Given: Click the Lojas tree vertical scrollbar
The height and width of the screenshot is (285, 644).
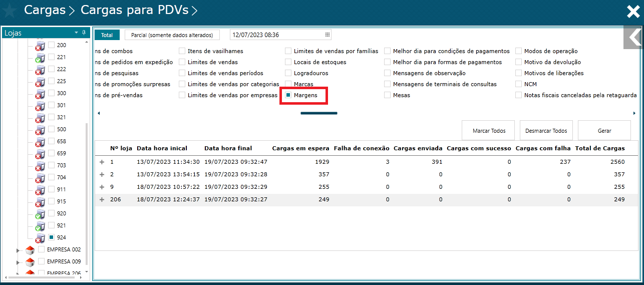Looking at the screenshot, I should [87, 194].
